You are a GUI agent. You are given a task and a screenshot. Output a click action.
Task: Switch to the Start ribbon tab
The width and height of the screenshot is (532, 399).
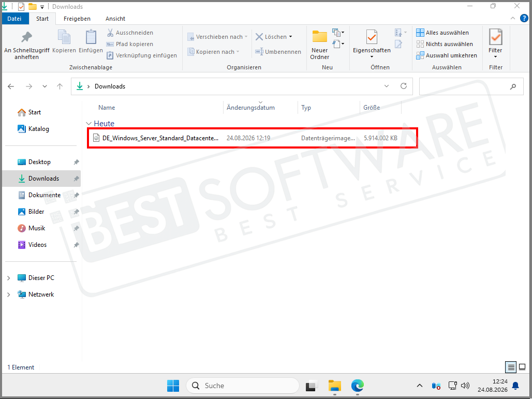(x=42, y=19)
